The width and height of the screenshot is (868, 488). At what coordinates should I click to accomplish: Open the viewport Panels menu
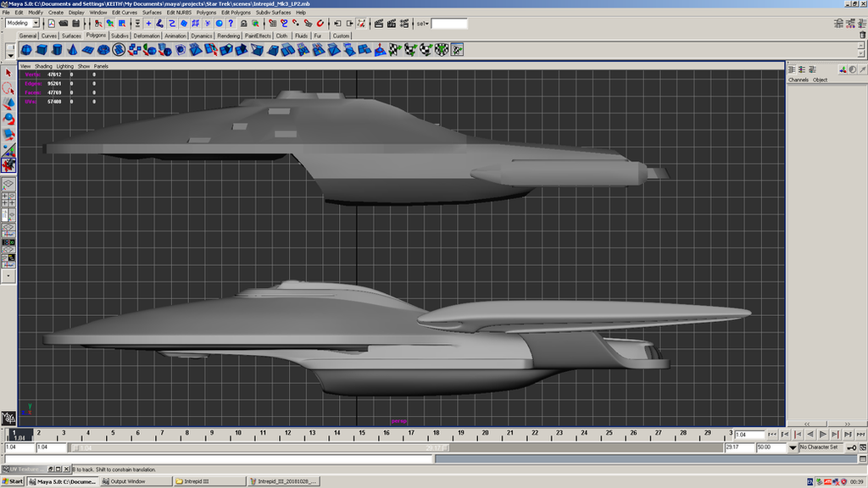click(102, 66)
